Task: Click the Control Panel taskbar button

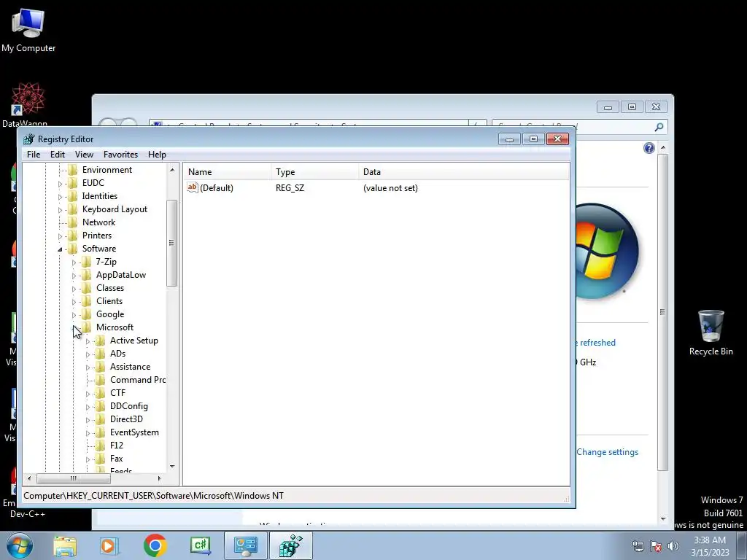Action: tap(245, 545)
